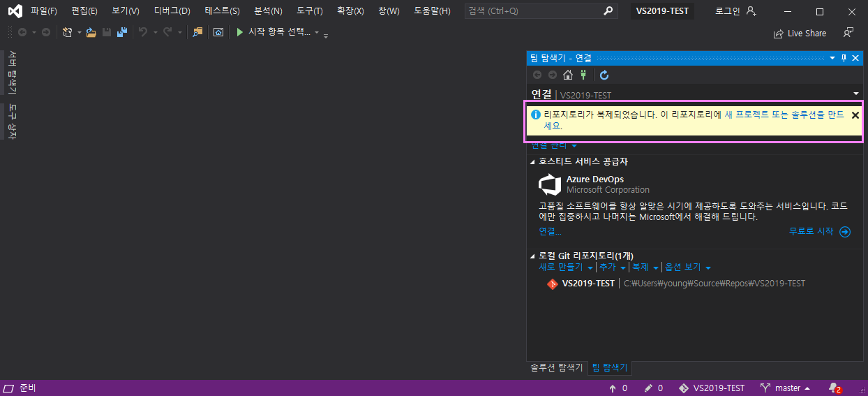Collapse the 로컬 Git 리포지토리 section
Viewport: 868px width, 396px height.
click(533, 256)
